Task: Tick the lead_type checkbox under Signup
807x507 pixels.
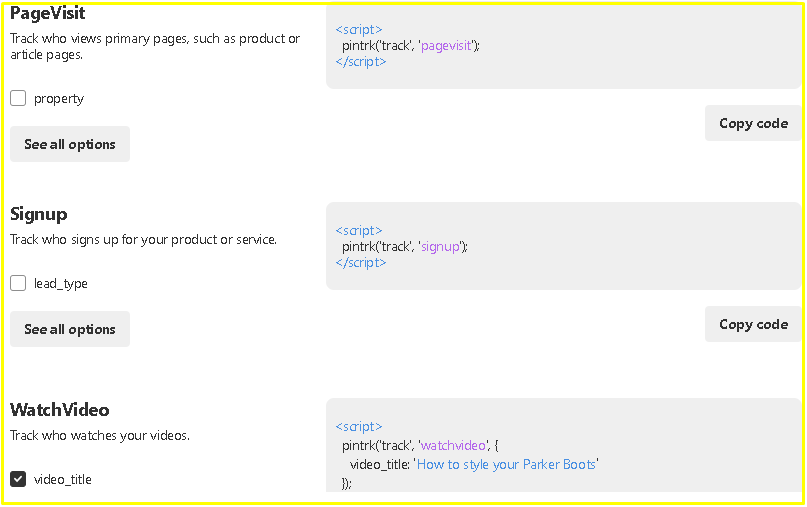Action: 18,283
